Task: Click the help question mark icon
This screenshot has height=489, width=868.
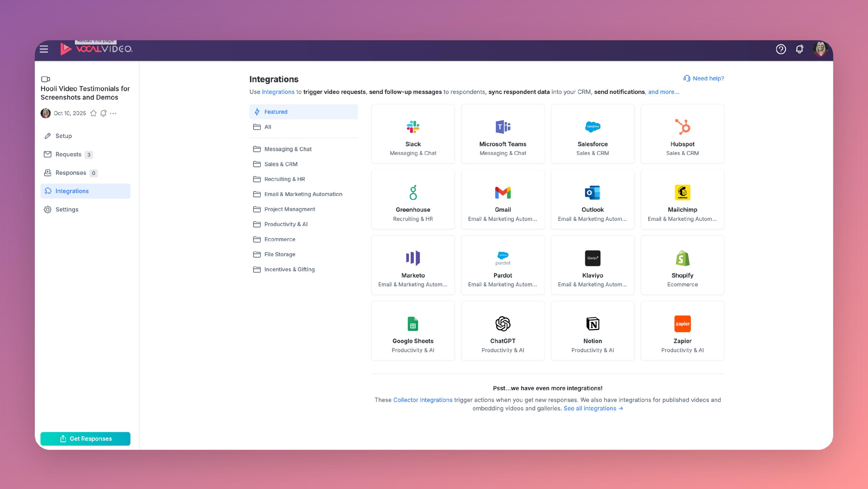Action: (x=781, y=49)
